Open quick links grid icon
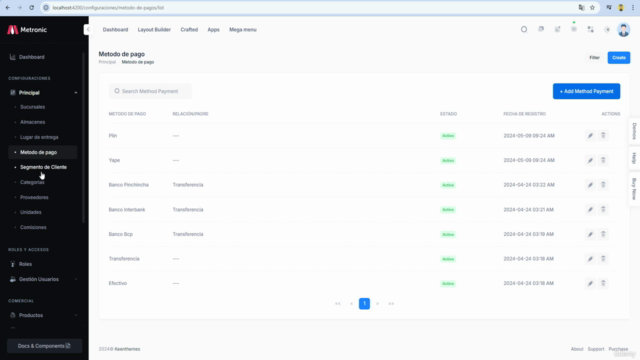 (x=591, y=29)
